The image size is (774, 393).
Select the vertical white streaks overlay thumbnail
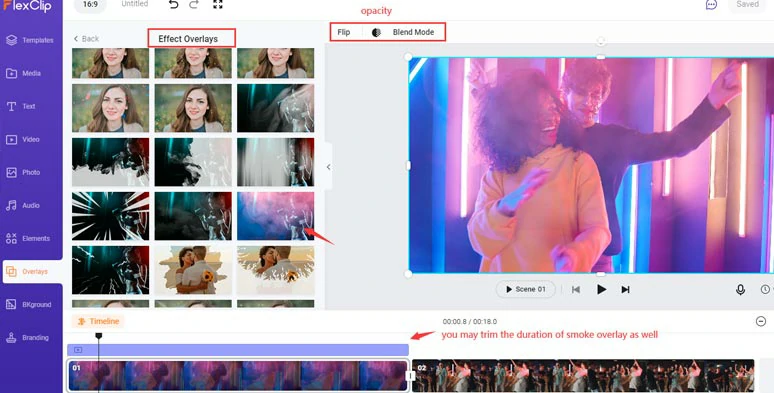[x=275, y=162]
